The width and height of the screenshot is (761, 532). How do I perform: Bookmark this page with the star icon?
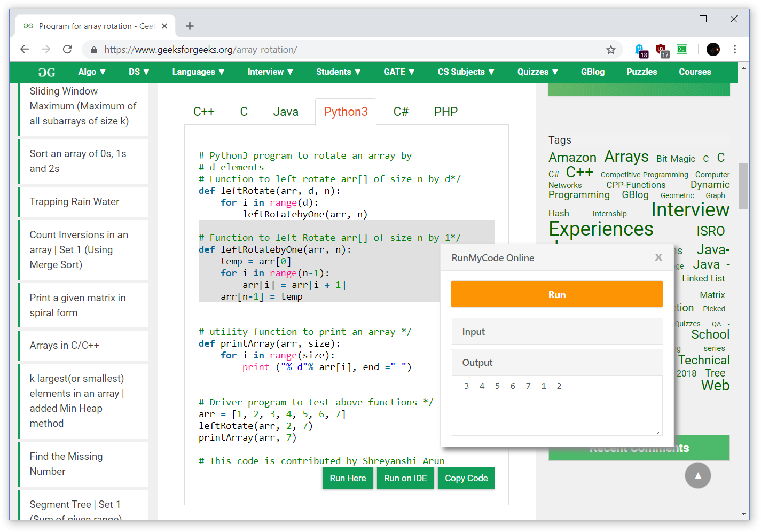pos(611,50)
